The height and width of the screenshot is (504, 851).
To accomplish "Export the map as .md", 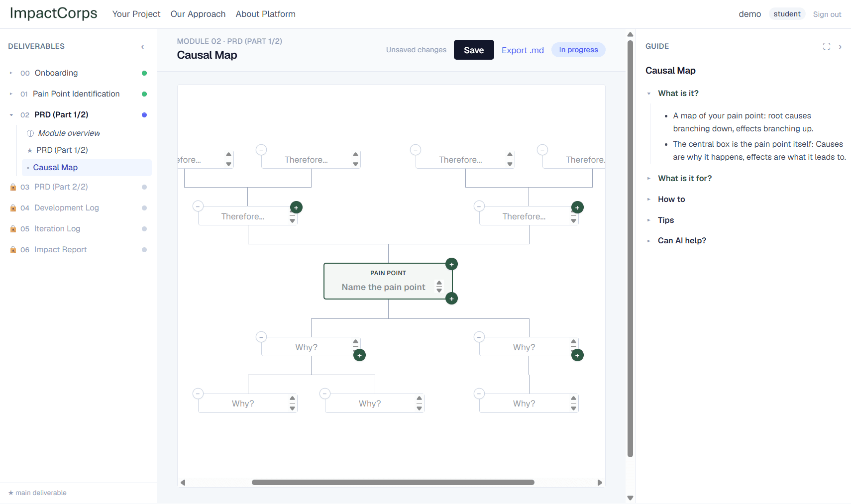I will pyautogui.click(x=523, y=50).
